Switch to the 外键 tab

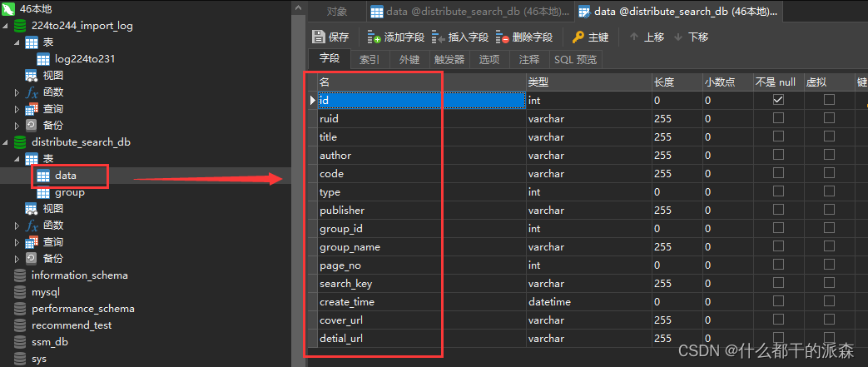pyautogui.click(x=409, y=59)
